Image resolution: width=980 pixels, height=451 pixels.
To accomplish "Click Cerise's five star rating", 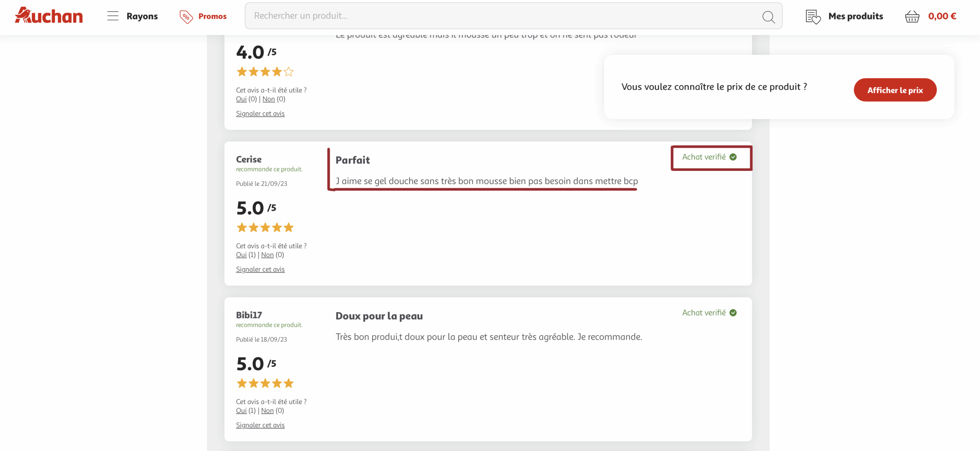I will point(265,228).
